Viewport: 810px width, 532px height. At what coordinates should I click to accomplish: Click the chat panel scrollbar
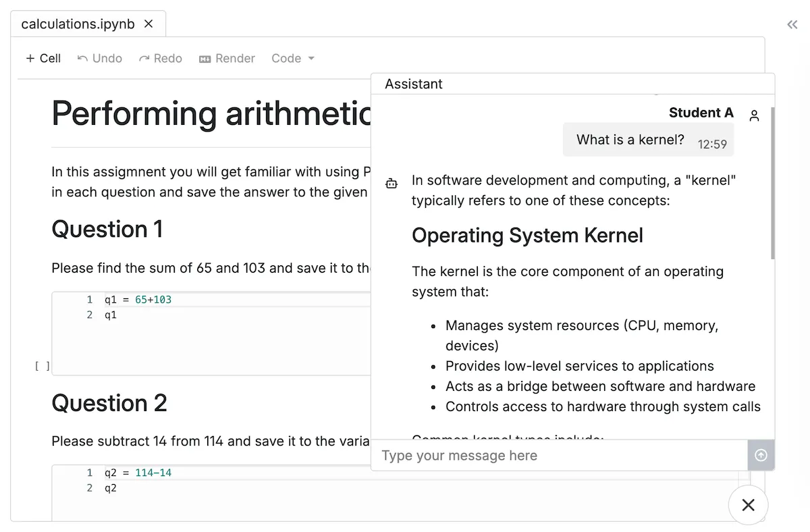(772, 182)
